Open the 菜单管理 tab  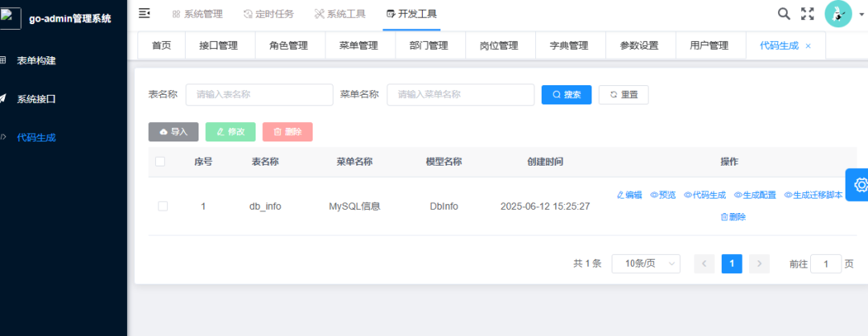tap(358, 46)
